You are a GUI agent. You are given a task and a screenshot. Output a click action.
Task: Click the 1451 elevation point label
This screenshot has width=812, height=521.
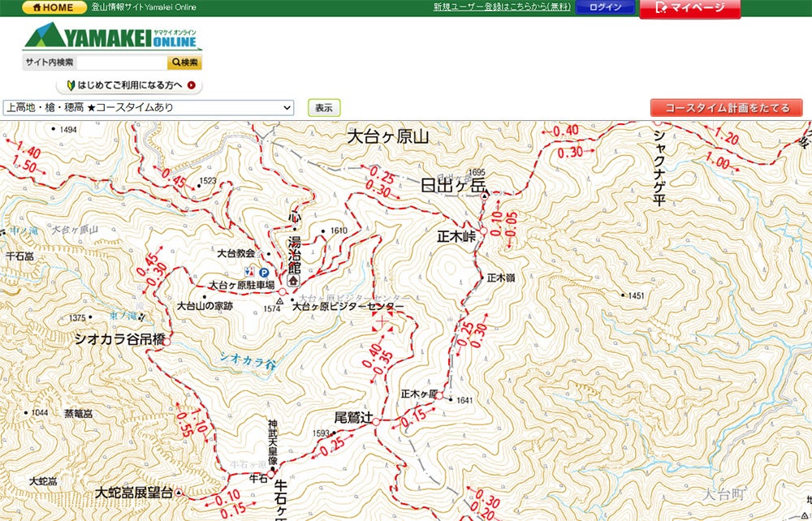point(637,295)
